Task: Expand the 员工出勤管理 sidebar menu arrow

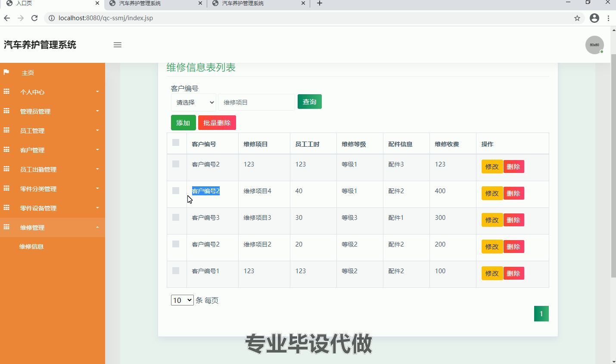Action: click(97, 169)
